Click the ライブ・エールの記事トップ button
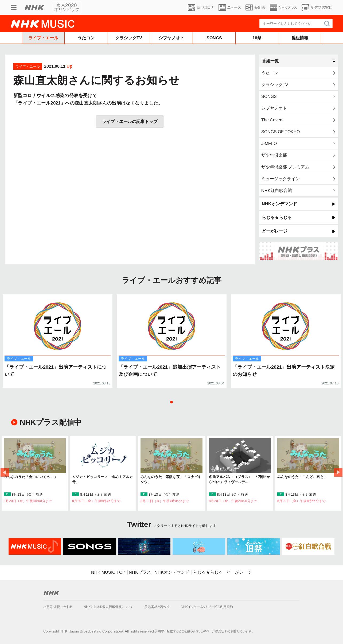 [130, 121]
